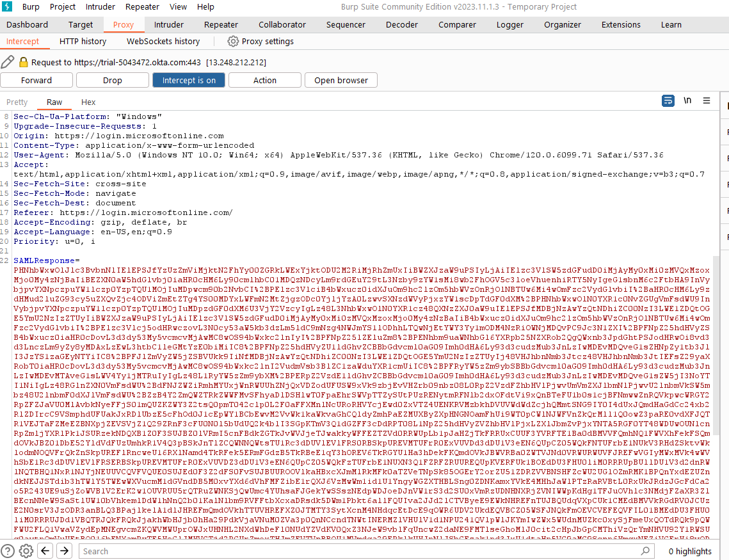Click the Burp Suite logo in the menu bar

(7, 6)
